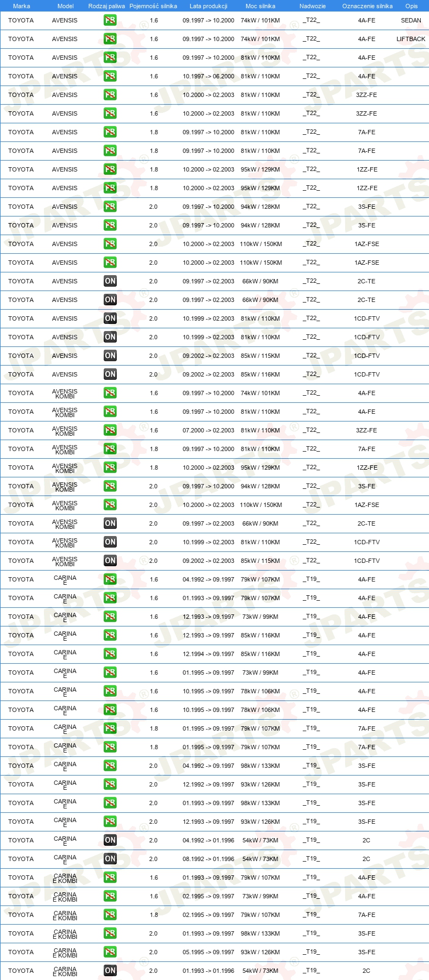
Task: Click the Moc silnika column header
Action: coord(261,6)
